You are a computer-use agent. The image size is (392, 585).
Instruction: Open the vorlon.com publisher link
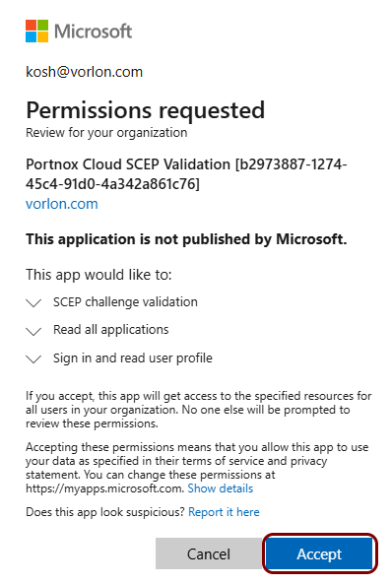pos(62,204)
